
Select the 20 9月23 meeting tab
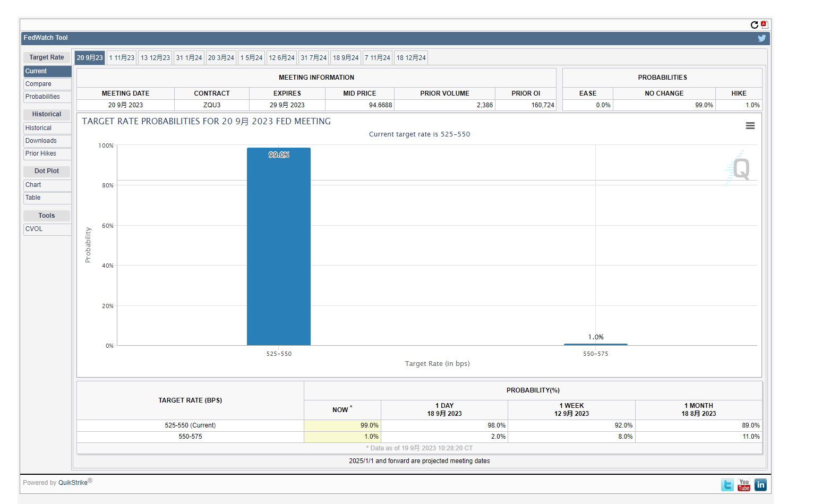[90, 58]
